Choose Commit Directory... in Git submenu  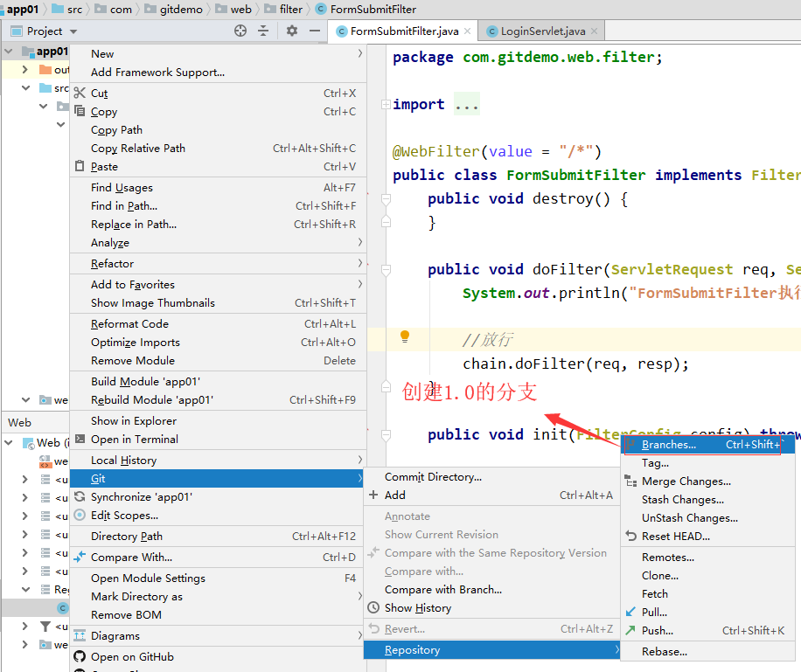pos(492,476)
